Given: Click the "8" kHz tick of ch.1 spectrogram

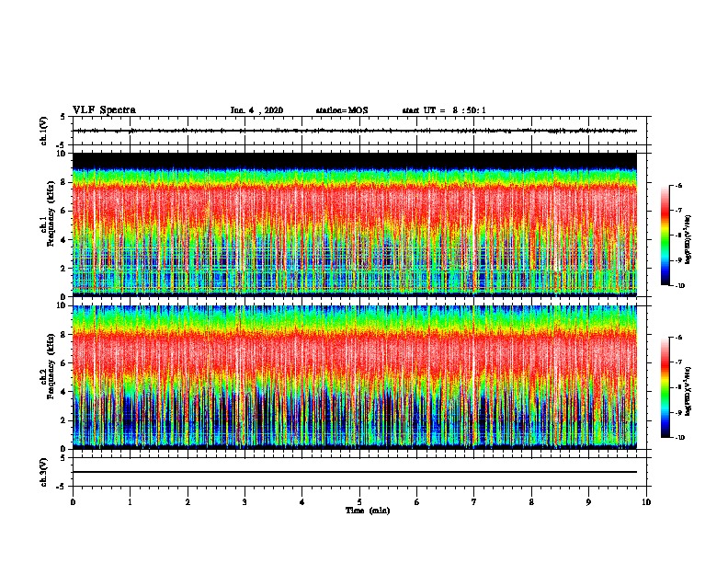Looking at the screenshot, I should (63, 182).
